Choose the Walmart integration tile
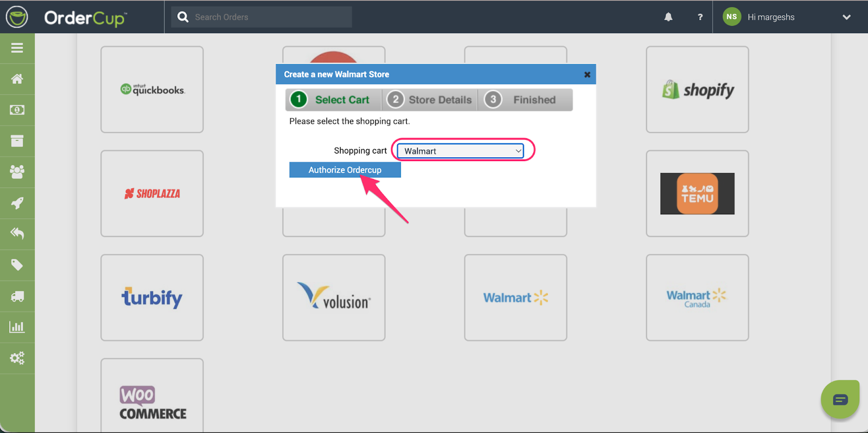868x433 pixels. (x=515, y=298)
